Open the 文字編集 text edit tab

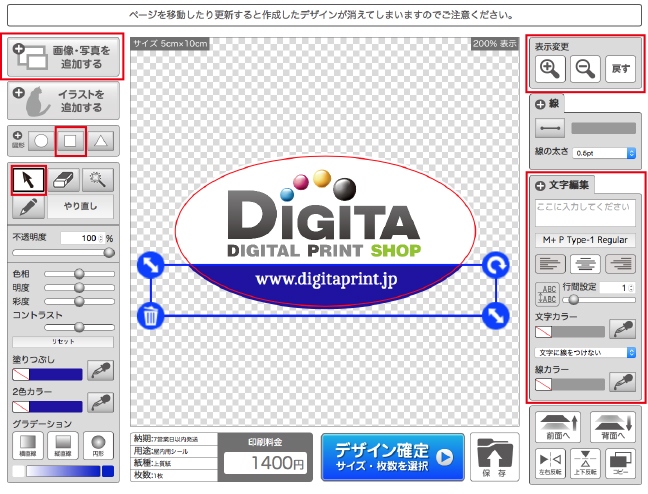(x=562, y=185)
